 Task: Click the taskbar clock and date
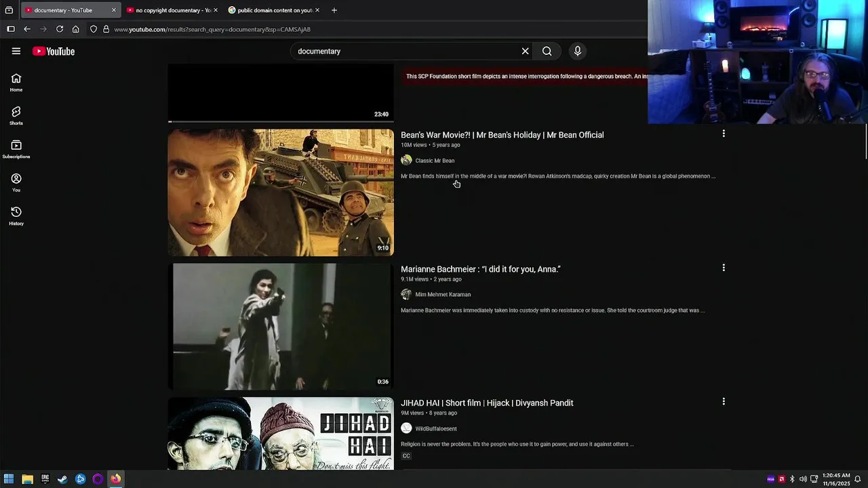tap(835, 479)
